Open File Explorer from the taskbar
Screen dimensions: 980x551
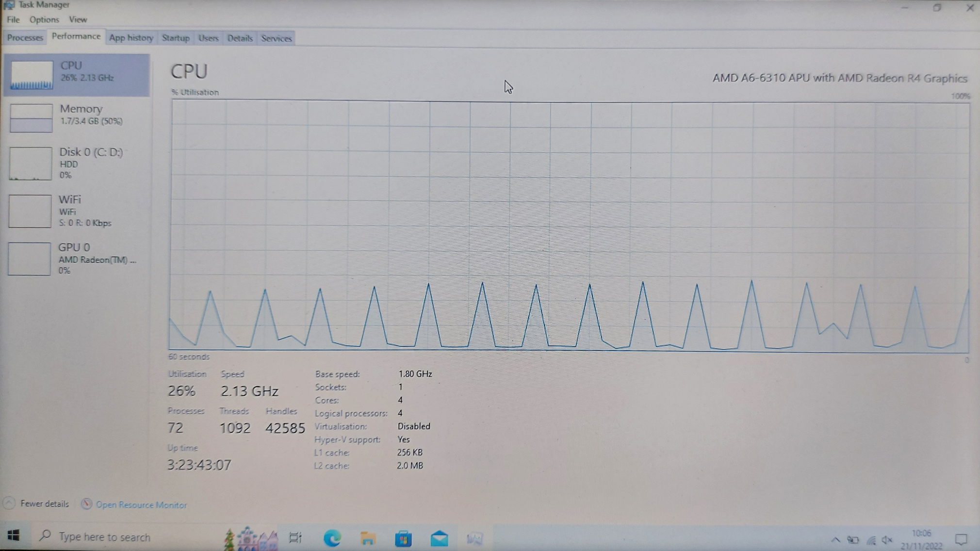point(368,537)
